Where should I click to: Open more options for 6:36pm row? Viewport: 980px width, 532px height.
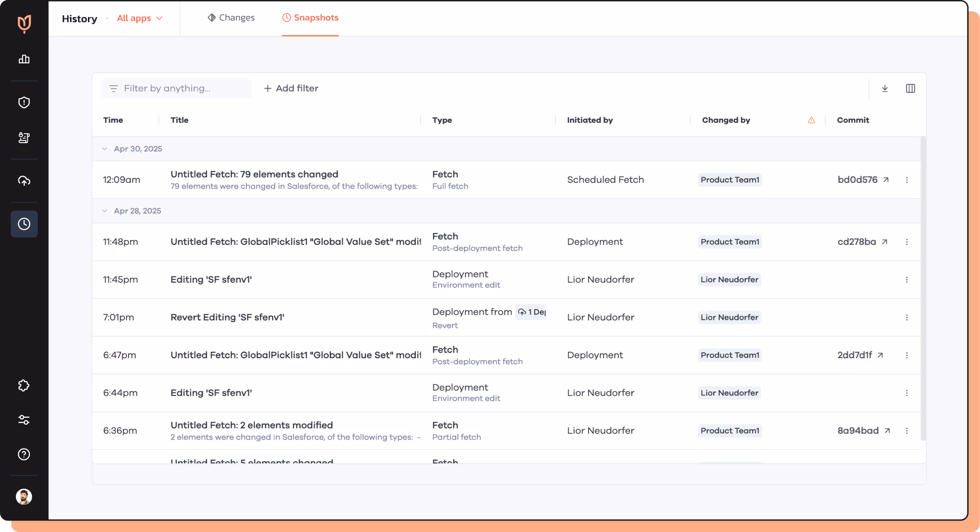click(x=906, y=431)
